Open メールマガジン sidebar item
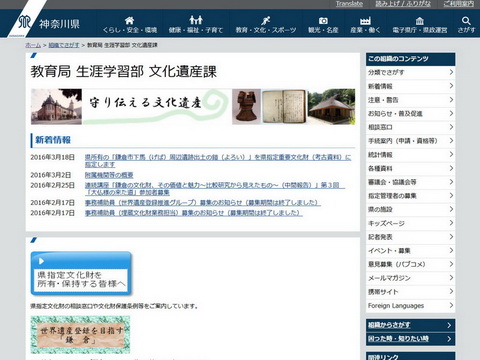The height and width of the screenshot is (360, 480). 410,278
